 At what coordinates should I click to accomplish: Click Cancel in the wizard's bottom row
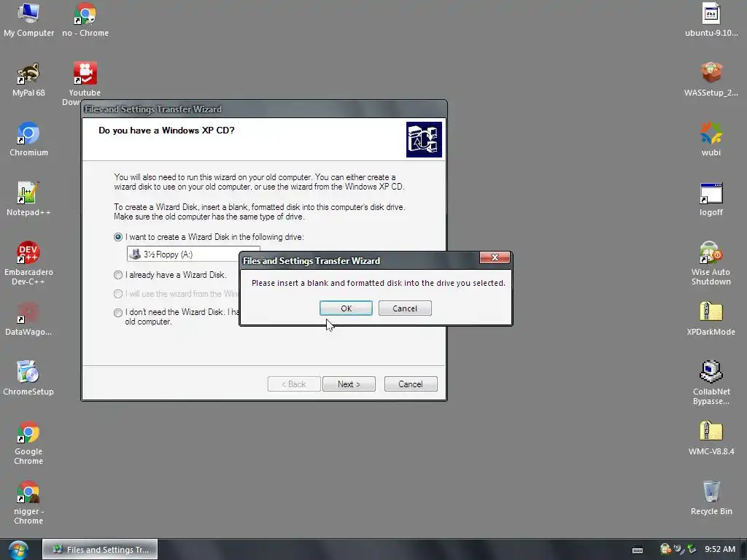pos(410,384)
